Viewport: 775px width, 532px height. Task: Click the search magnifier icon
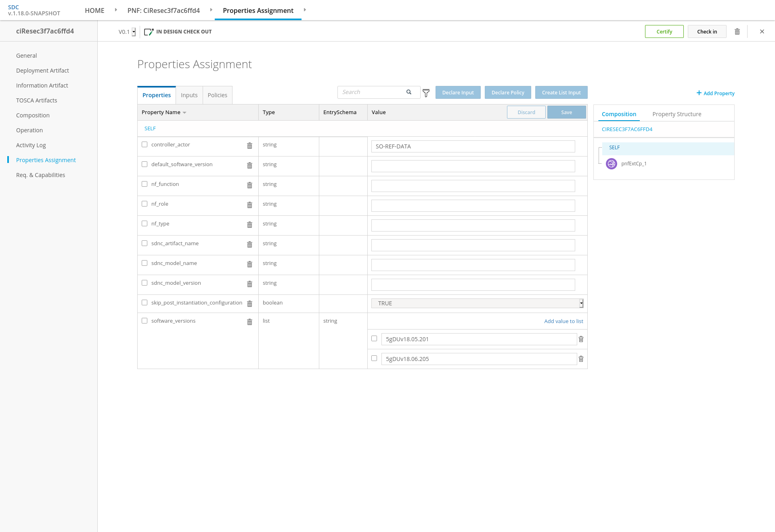click(409, 92)
